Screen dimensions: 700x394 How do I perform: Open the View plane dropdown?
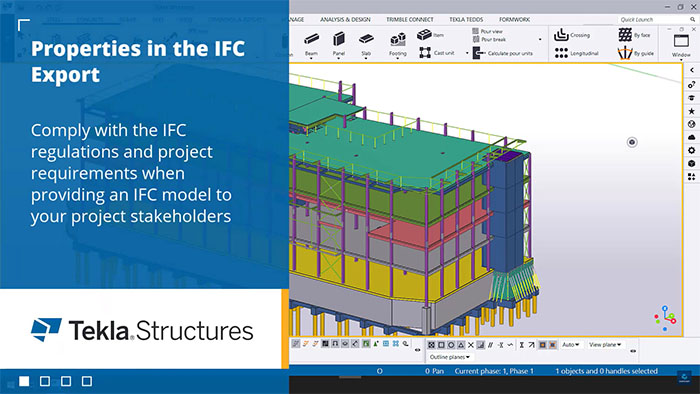pos(605,344)
